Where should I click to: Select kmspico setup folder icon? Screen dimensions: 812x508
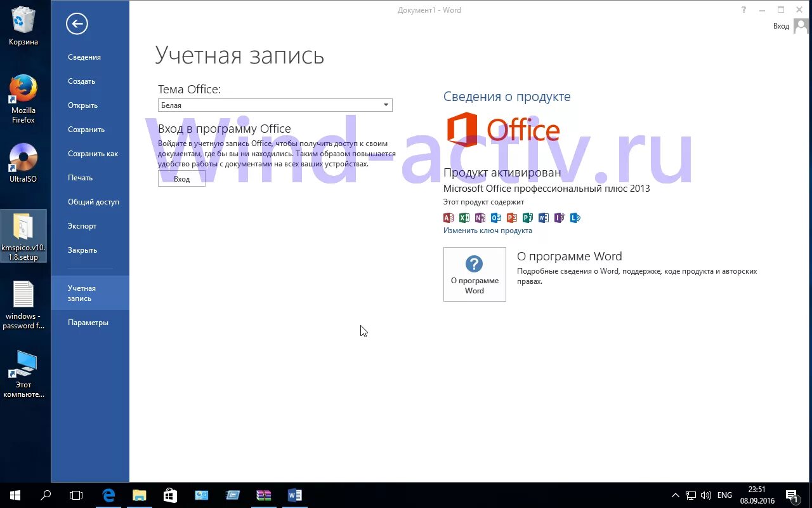point(23,237)
